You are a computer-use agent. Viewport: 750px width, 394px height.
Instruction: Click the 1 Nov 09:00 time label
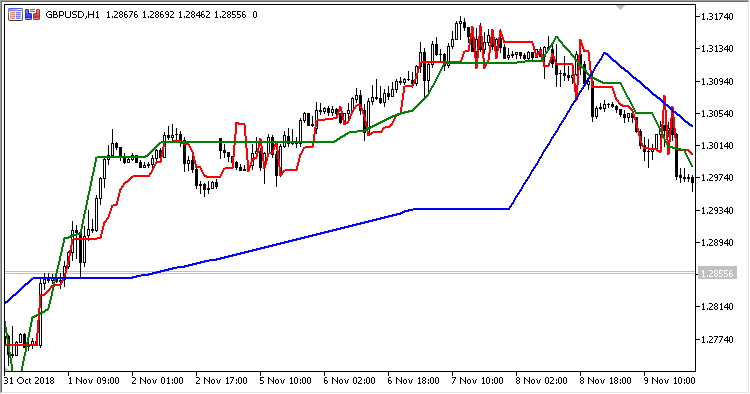pos(94,381)
